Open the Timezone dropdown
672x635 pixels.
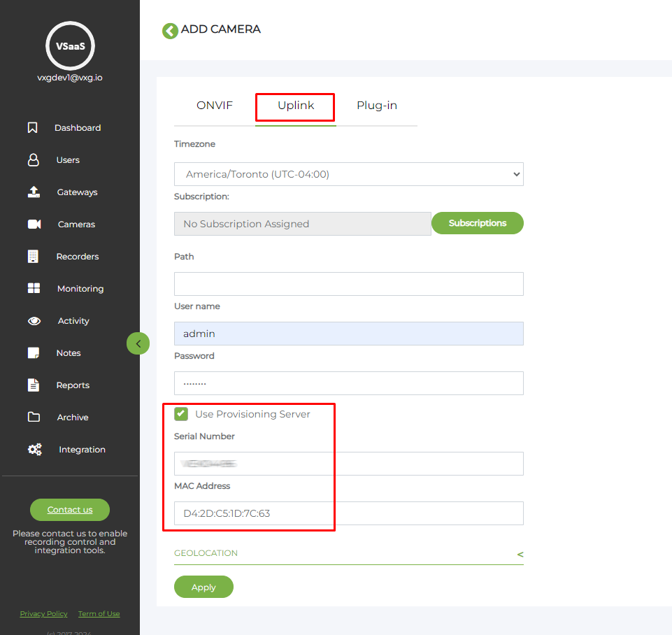pyautogui.click(x=348, y=174)
